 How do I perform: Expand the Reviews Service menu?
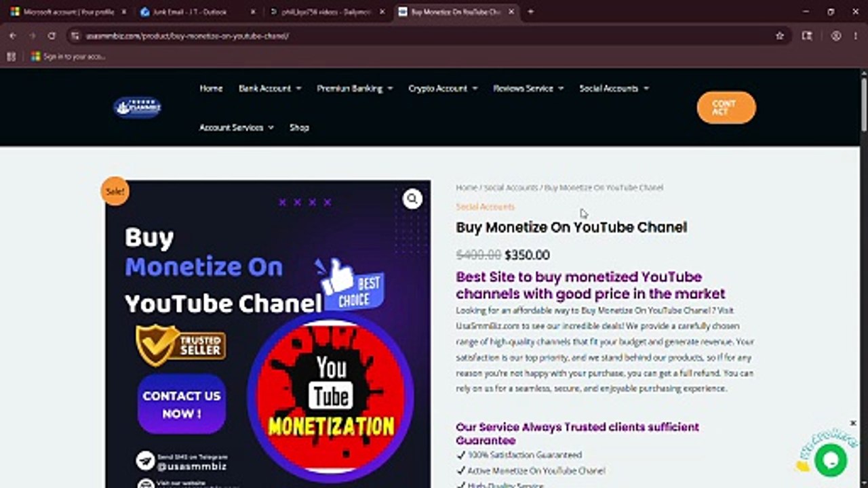[x=528, y=88]
